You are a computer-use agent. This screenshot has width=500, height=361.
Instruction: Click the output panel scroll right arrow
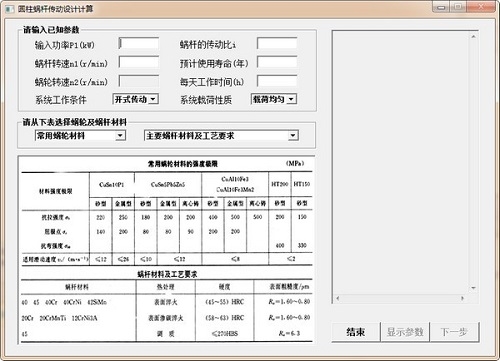pyautogui.click(x=462, y=298)
